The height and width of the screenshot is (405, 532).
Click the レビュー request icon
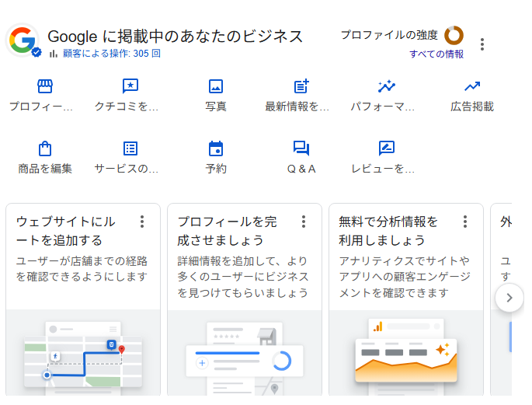pos(387,148)
